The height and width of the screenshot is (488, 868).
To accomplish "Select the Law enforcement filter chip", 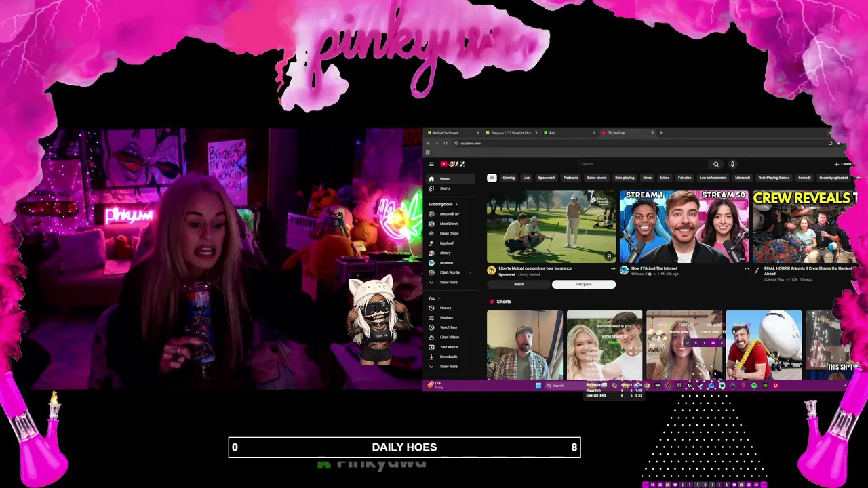I will (713, 178).
